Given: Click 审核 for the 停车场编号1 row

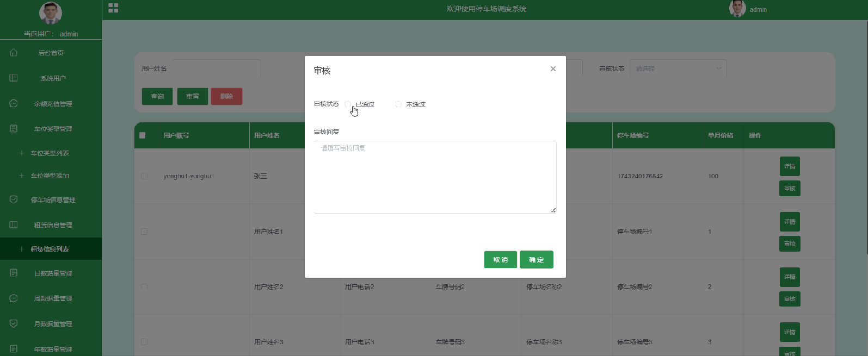Looking at the screenshot, I should [x=790, y=244].
